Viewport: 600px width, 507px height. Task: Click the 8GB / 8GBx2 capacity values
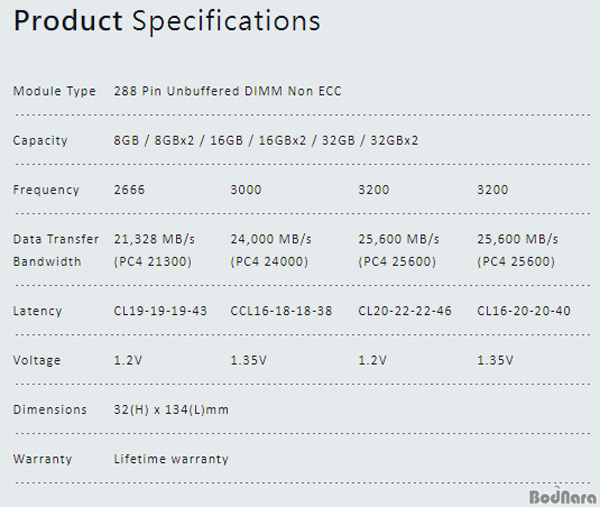(x=154, y=140)
